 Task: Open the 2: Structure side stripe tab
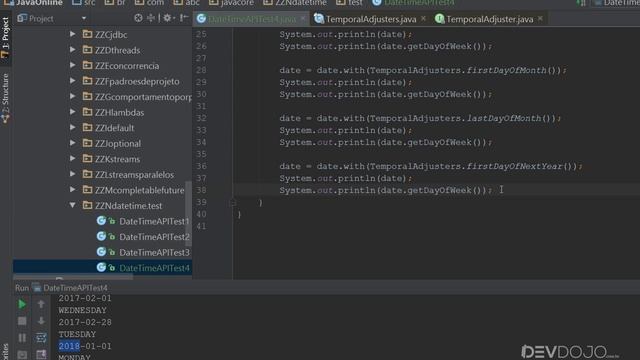[x=5, y=98]
